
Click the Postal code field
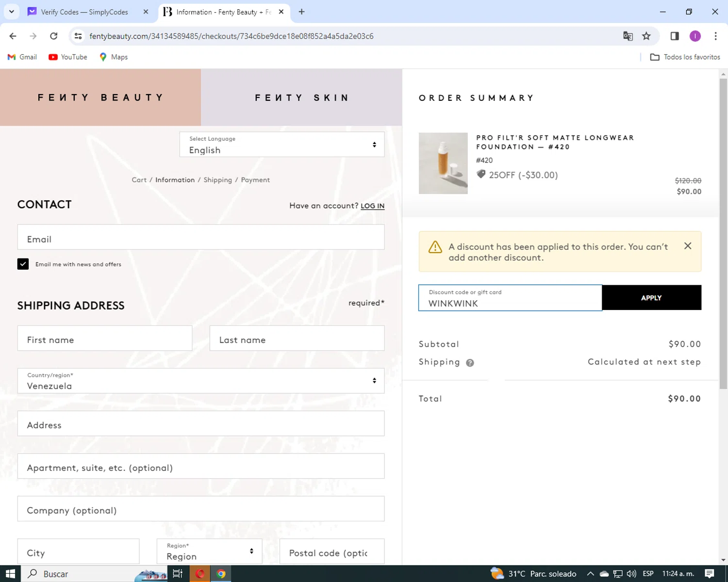click(x=332, y=551)
